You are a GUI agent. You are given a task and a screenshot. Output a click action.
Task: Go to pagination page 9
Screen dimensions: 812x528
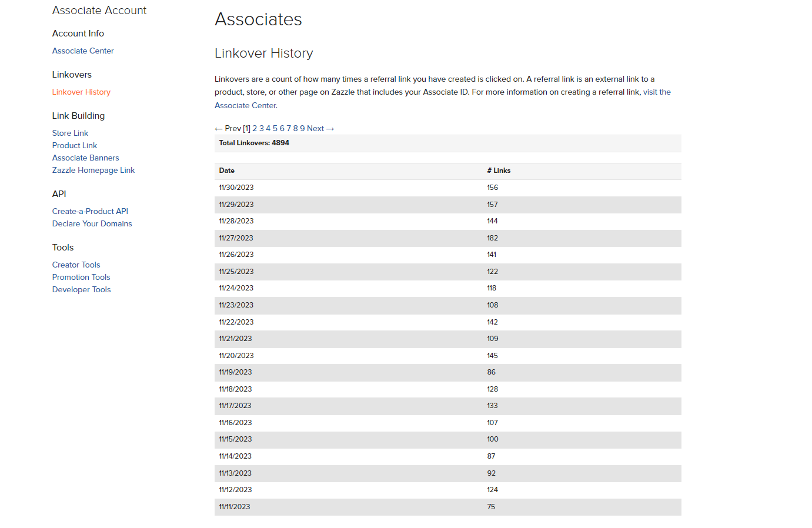[x=302, y=129]
